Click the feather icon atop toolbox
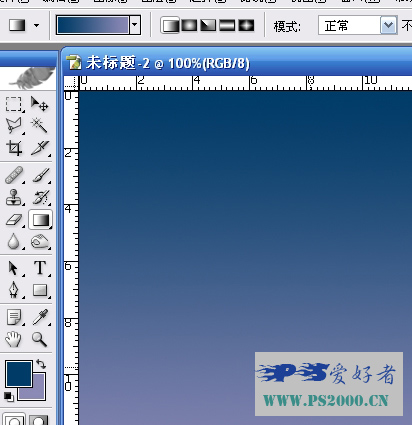The image size is (412, 425). pyautogui.click(x=32, y=78)
